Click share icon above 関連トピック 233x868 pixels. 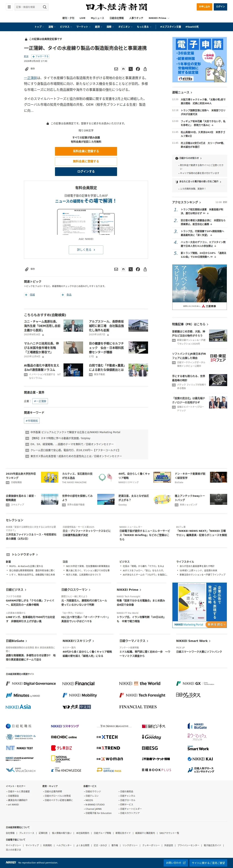point(145,269)
